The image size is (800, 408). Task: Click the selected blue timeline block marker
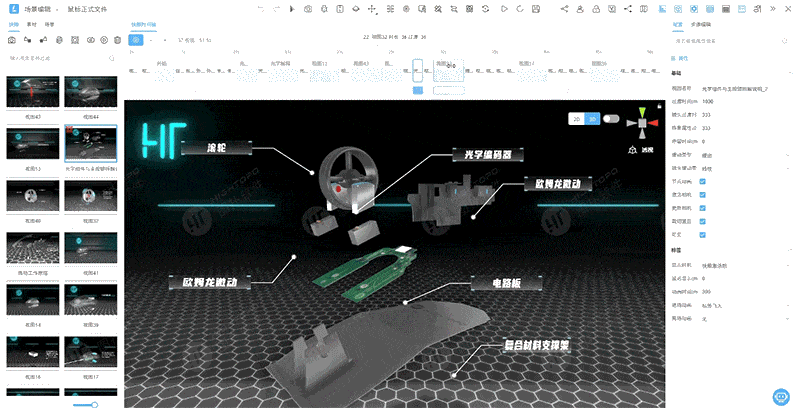pyautogui.click(x=418, y=90)
